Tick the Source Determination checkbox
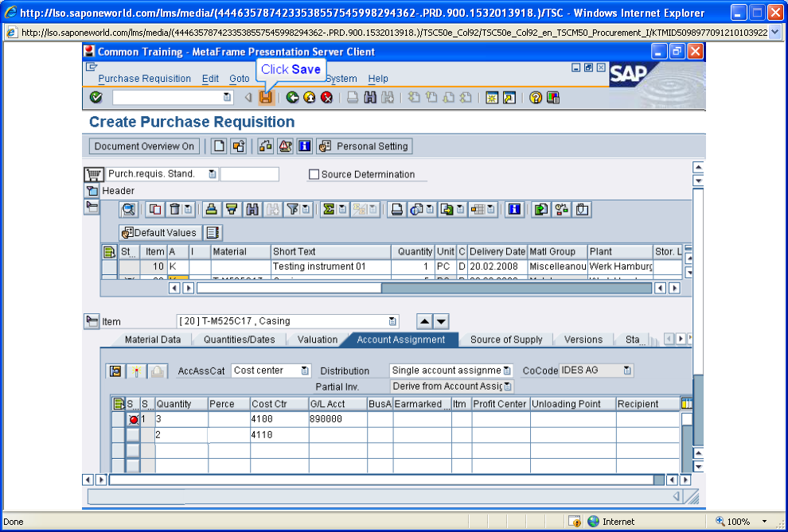 point(314,174)
